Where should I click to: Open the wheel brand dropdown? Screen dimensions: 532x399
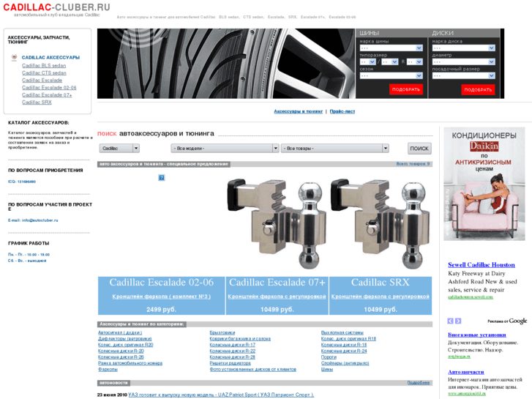pos(463,48)
